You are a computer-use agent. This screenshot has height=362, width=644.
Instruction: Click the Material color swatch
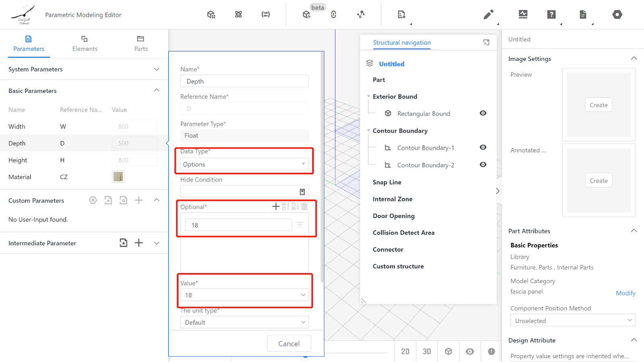[118, 177]
